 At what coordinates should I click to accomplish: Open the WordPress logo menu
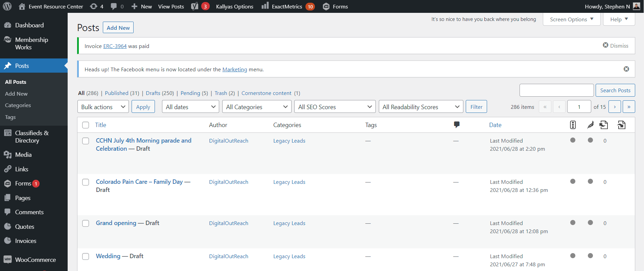[x=7, y=6]
